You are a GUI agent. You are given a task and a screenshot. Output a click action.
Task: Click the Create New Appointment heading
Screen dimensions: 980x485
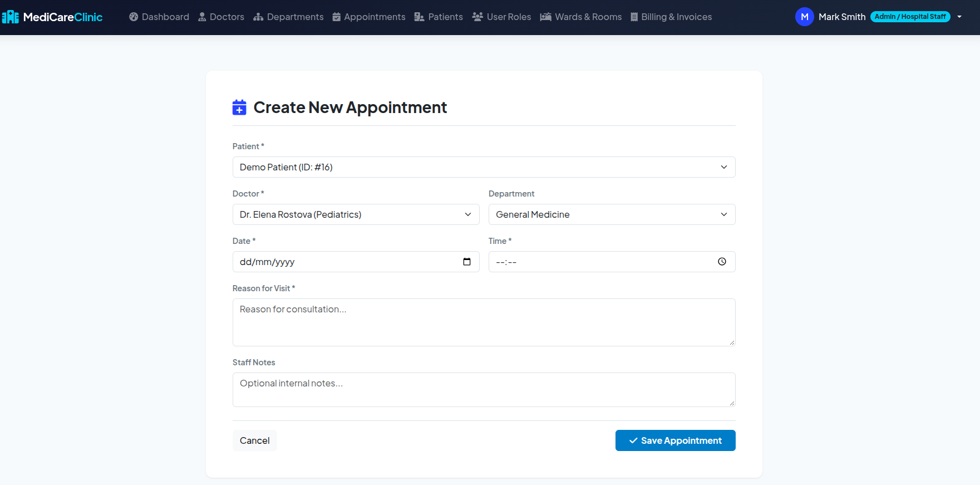(x=350, y=107)
